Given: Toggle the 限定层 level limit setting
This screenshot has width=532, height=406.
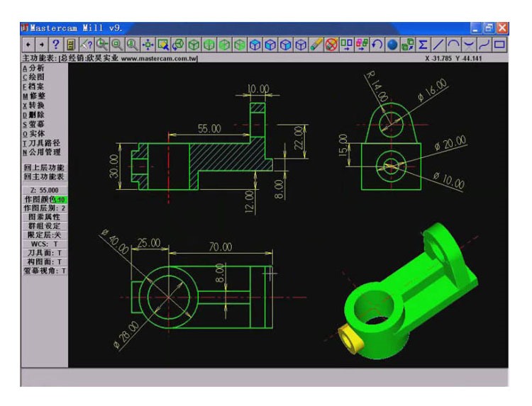Looking at the screenshot, I should tap(44, 235).
